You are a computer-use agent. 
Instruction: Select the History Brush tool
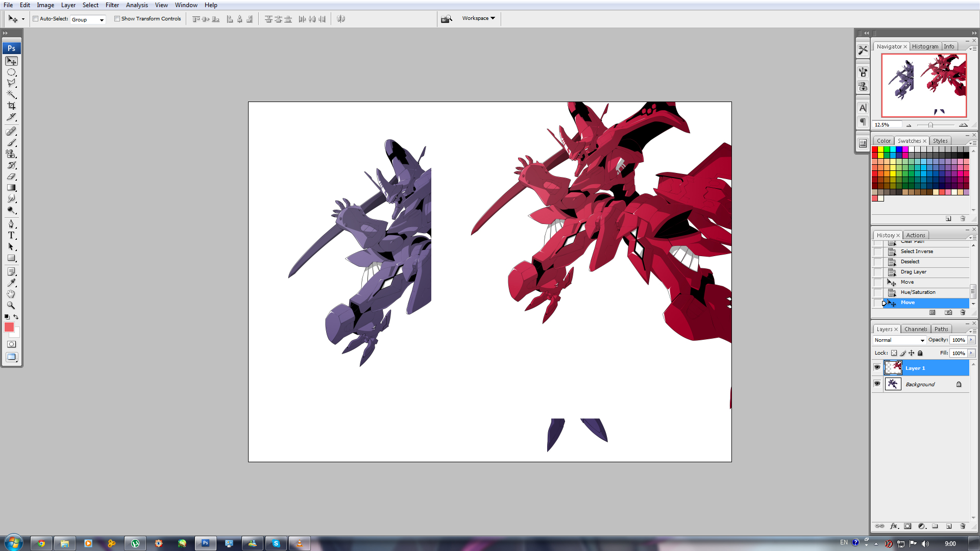11,165
